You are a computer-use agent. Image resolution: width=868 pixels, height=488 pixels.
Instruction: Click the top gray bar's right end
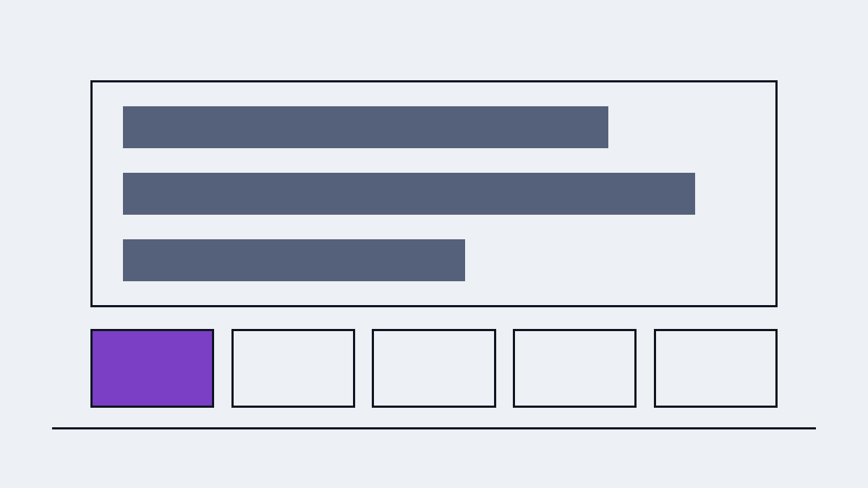click(604, 127)
